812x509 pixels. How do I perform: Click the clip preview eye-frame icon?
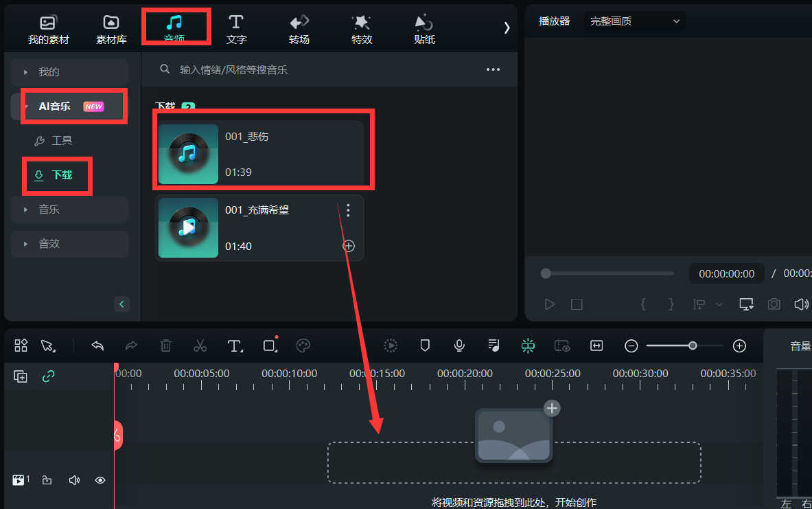(562, 346)
